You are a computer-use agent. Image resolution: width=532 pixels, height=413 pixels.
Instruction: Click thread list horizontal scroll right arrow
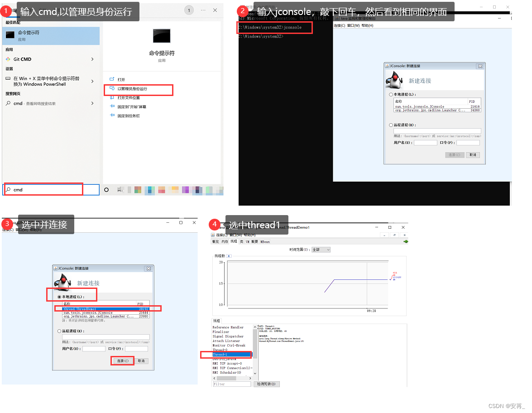[250, 378]
